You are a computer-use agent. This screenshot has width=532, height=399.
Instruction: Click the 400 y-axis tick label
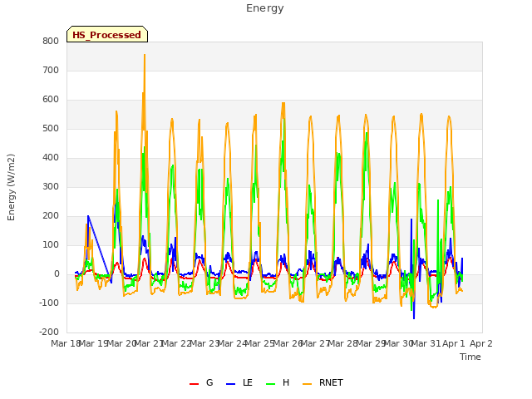(51, 157)
